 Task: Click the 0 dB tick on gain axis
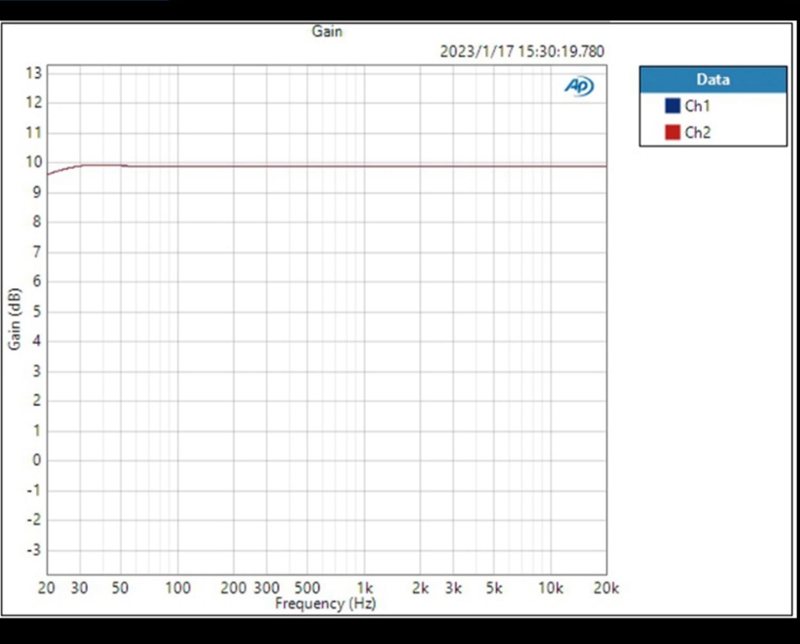[x=36, y=461]
